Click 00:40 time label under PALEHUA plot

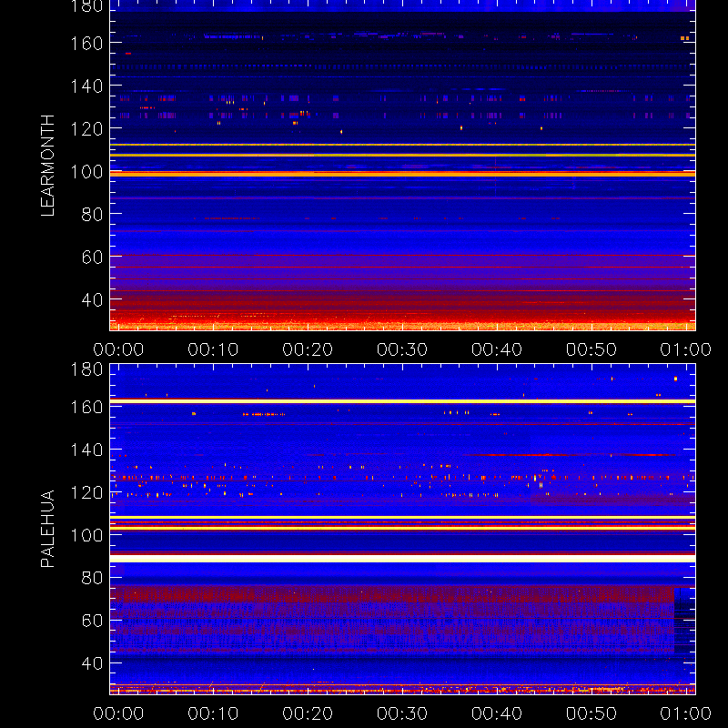tap(497, 713)
